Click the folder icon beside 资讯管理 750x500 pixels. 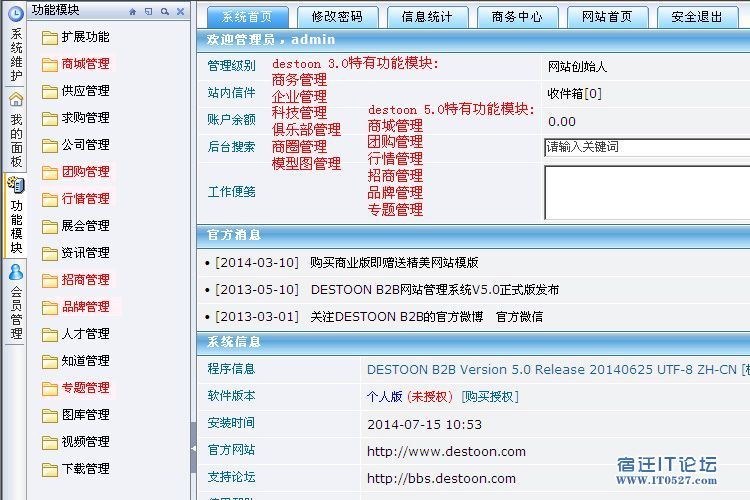pyautogui.click(x=50, y=254)
